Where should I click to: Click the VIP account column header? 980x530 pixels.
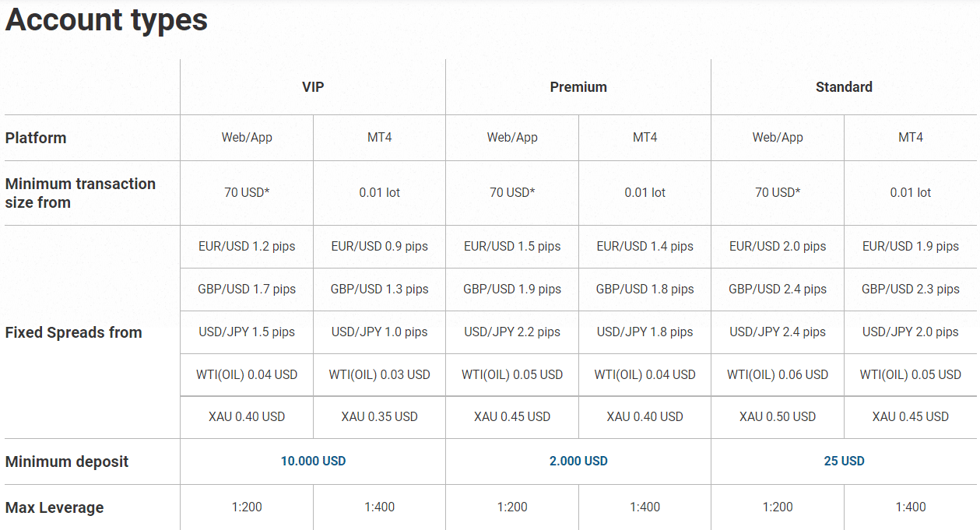click(x=313, y=87)
